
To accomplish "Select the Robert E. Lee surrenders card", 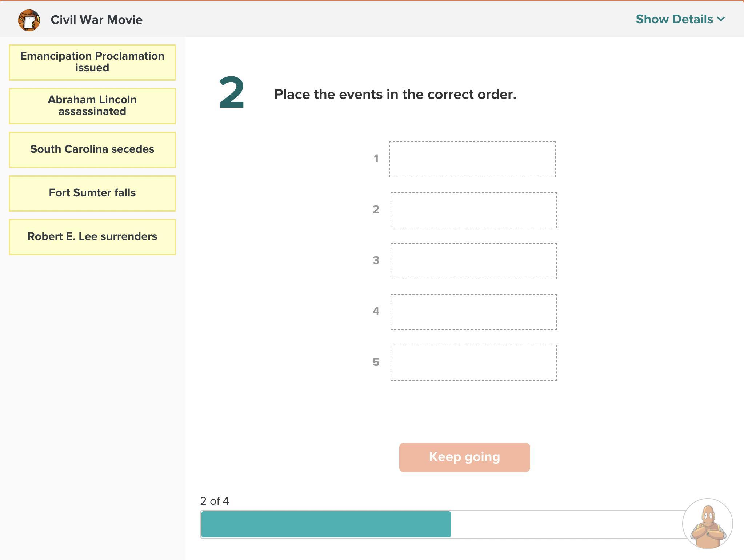I will pyautogui.click(x=92, y=237).
